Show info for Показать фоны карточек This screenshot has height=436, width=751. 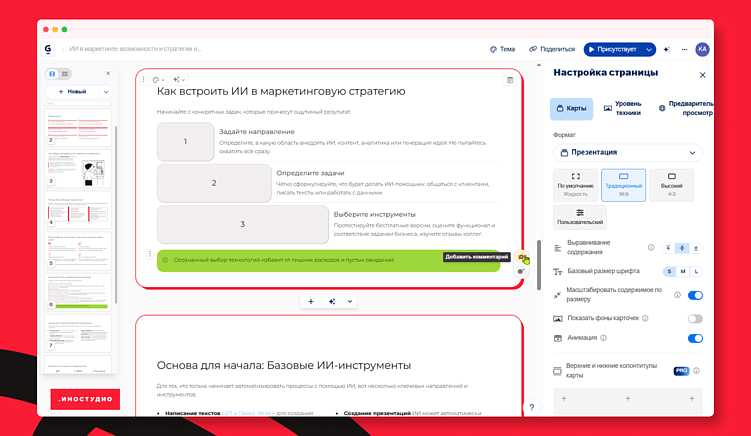pyautogui.click(x=645, y=318)
